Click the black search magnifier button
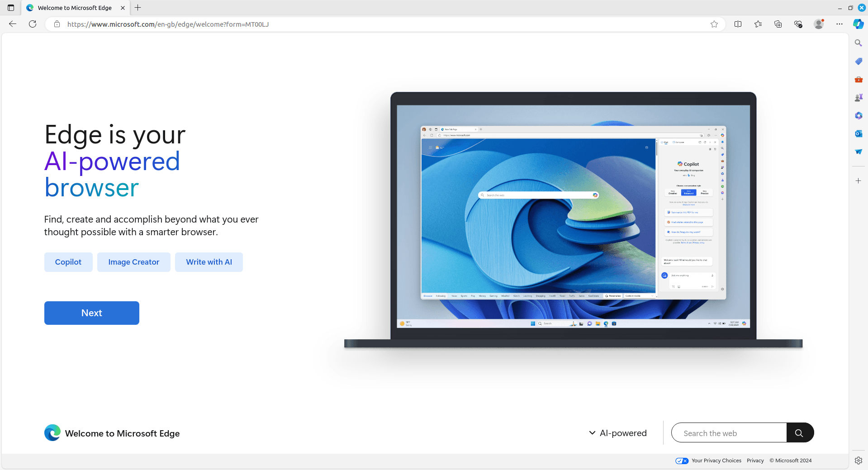 pyautogui.click(x=800, y=433)
